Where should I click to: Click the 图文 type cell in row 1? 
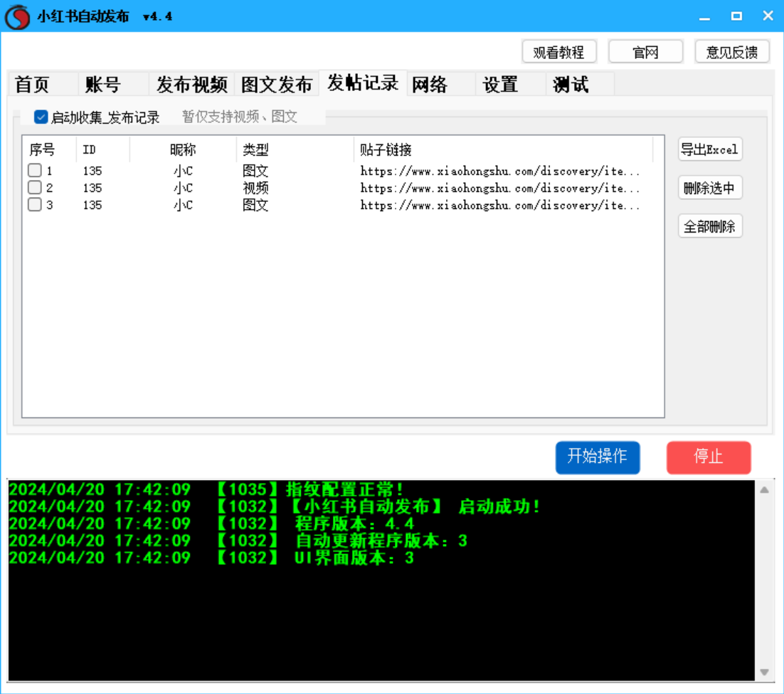click(x=255, y=171)
